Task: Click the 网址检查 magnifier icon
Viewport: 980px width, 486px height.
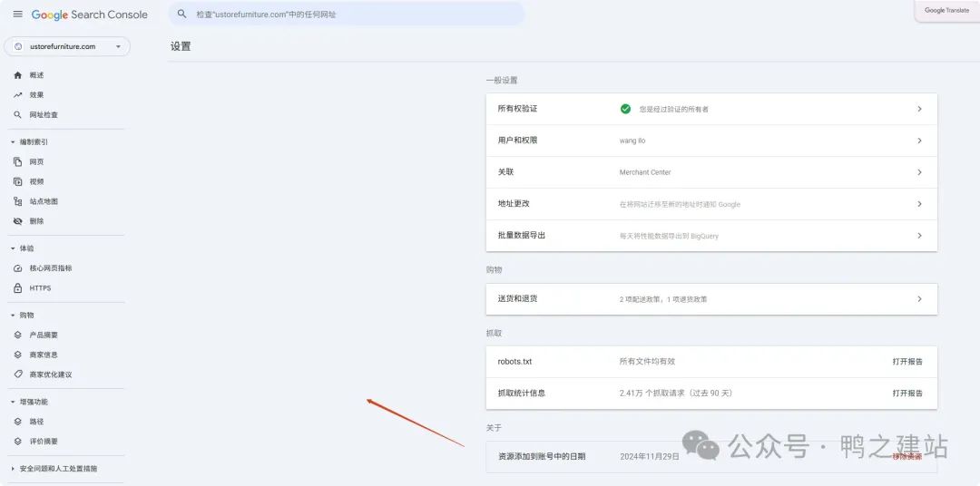Action: pyautogui.click(x=17, y=115)
